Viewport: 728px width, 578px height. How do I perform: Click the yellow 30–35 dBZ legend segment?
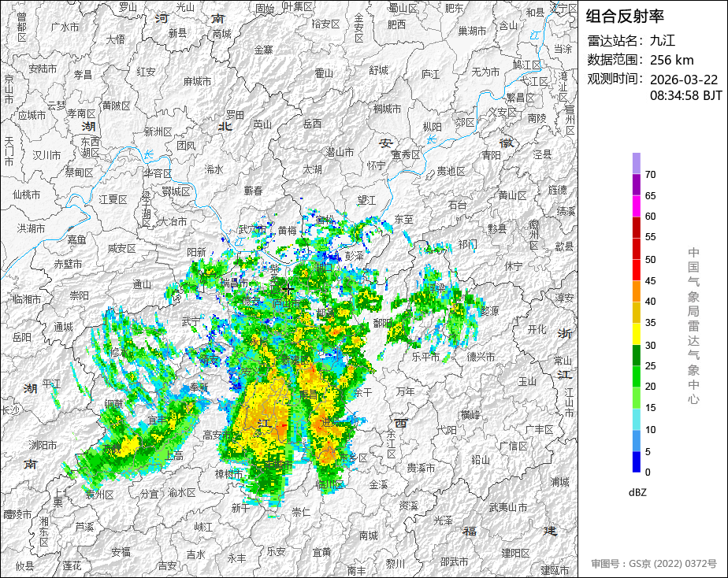(637, 334)
